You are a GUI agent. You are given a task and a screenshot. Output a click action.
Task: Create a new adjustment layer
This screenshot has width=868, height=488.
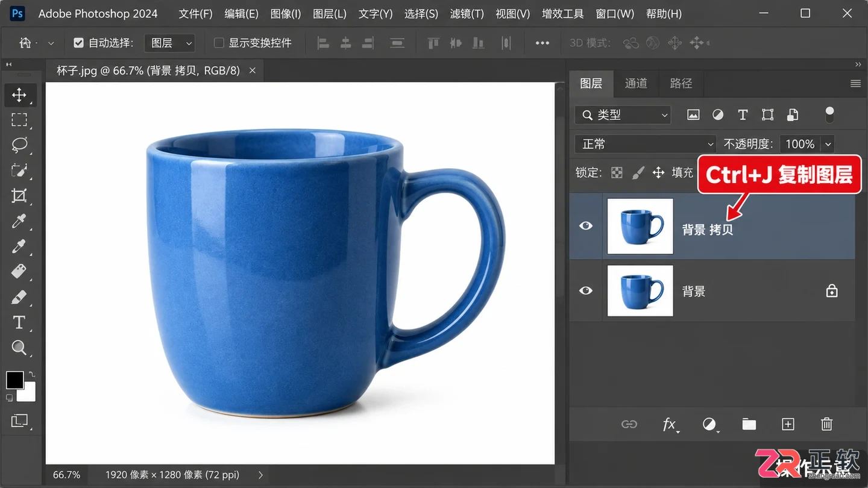point(710,425)
